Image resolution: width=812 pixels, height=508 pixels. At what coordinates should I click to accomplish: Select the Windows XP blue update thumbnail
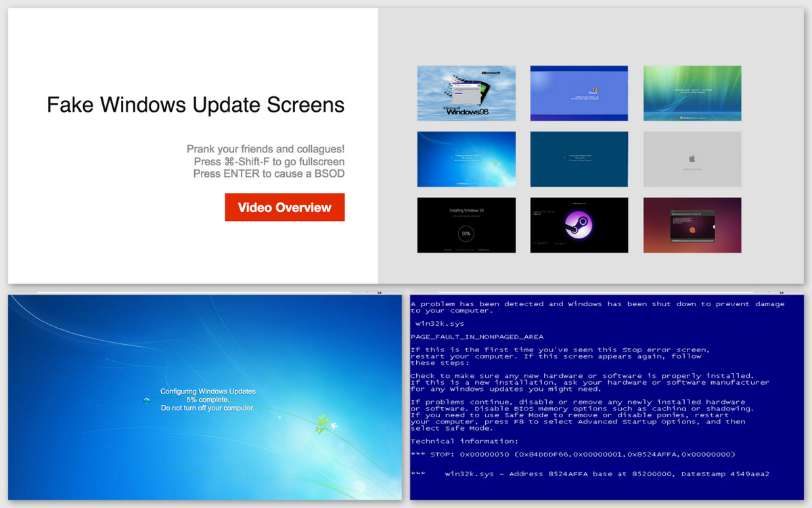coord(579,93)
